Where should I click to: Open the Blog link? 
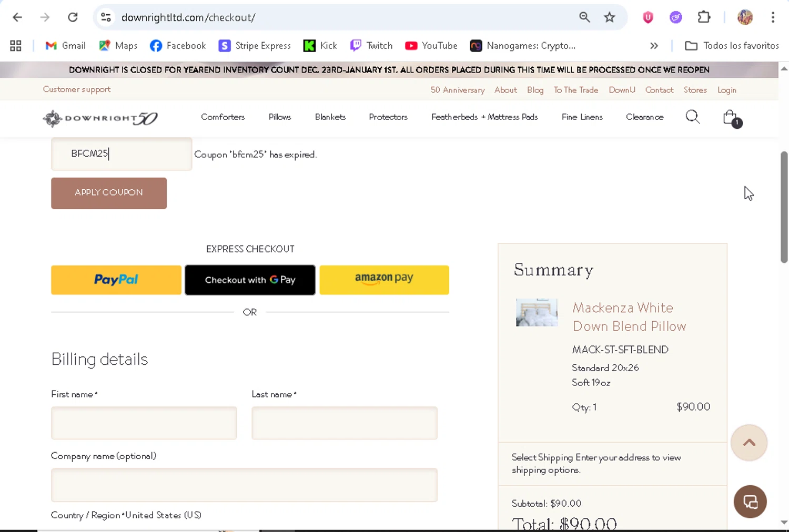point(535,90)
